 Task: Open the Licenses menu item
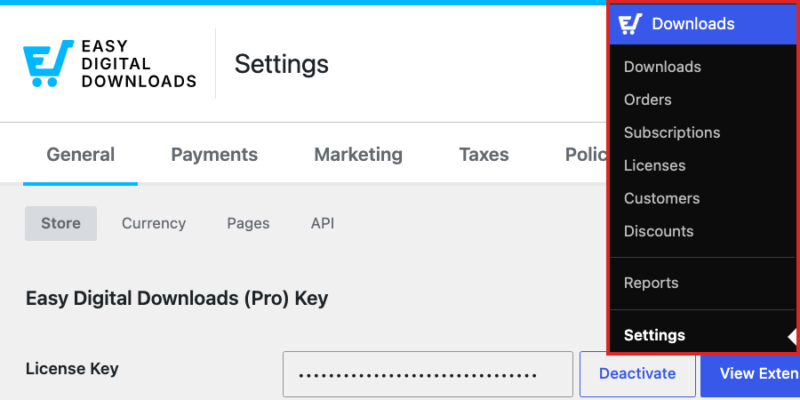pos(655,165)
